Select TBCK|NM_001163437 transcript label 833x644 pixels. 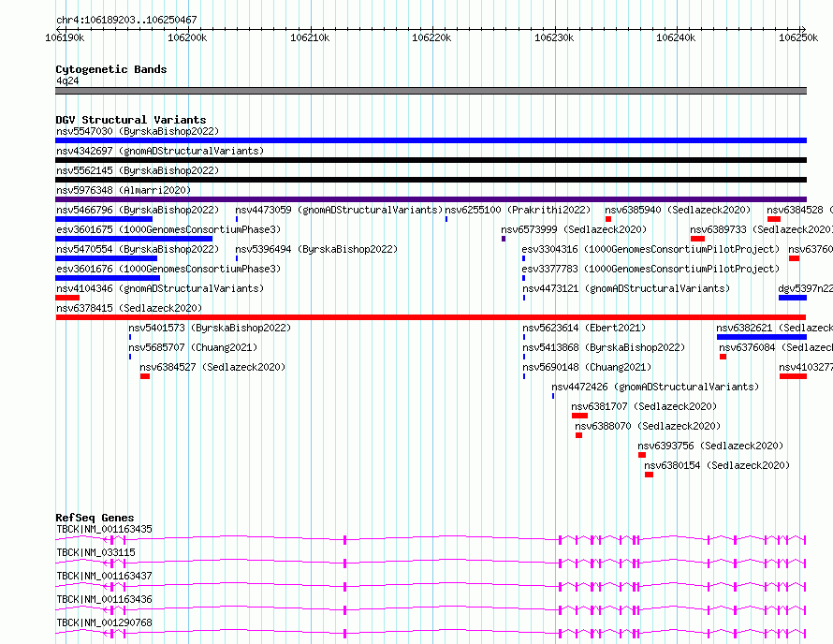(104, 576)
